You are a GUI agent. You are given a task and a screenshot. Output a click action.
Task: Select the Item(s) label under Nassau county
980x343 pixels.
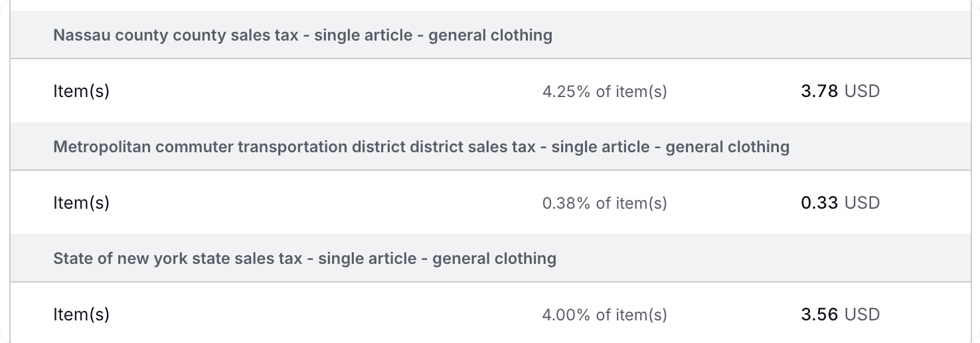pyautogui.click(x=81, y=91)
